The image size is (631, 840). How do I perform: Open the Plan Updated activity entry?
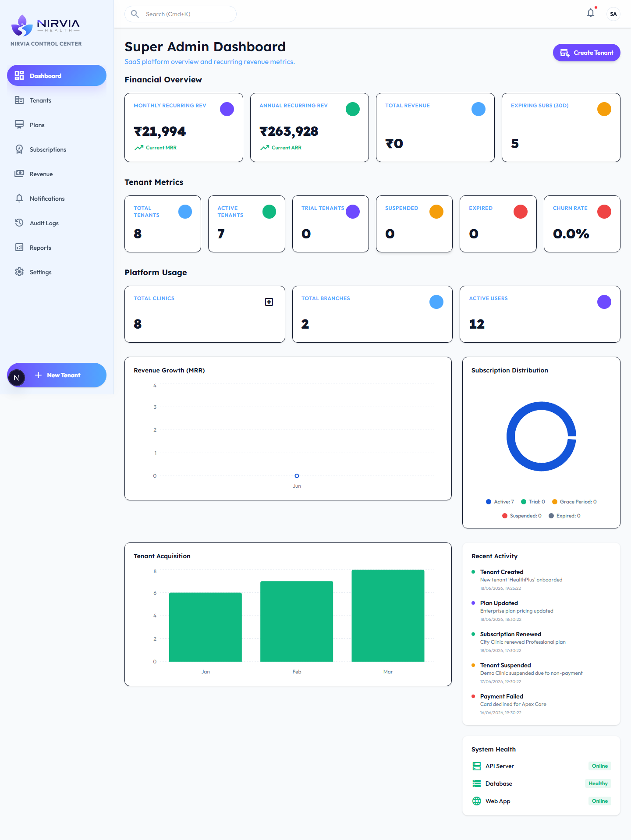(x=541, y=611)
